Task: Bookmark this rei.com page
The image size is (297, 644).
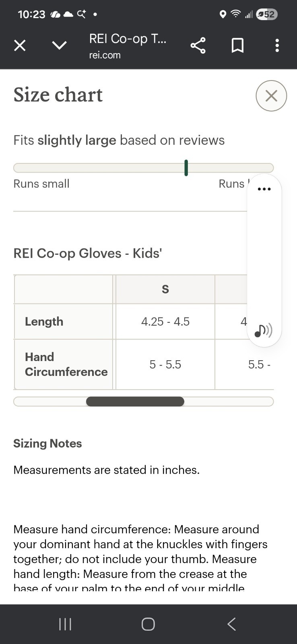Action: 237,45
